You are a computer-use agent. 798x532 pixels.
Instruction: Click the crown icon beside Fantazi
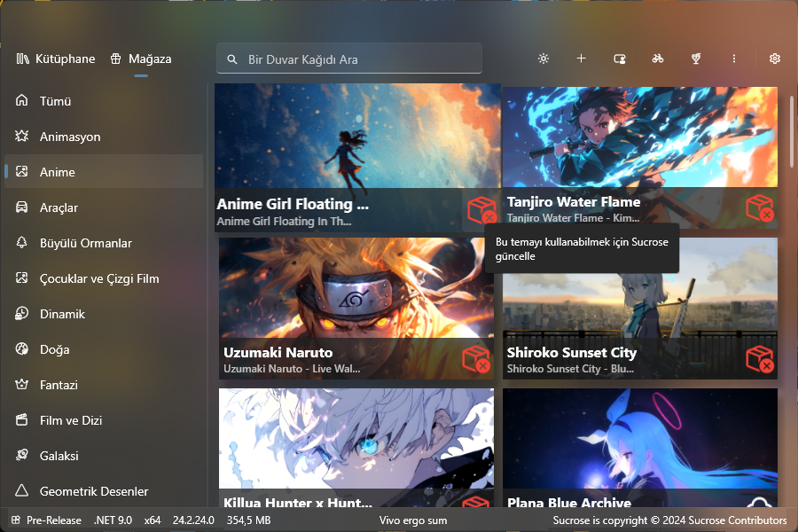click(22, 384)
